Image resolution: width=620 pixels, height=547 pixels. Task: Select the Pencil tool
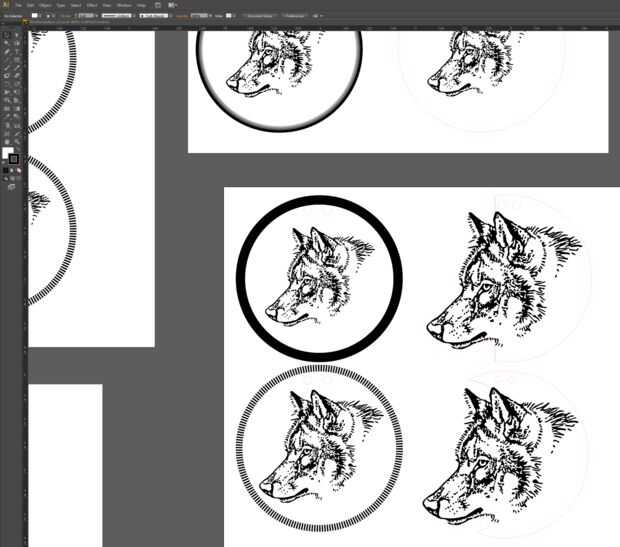point(17,68)
